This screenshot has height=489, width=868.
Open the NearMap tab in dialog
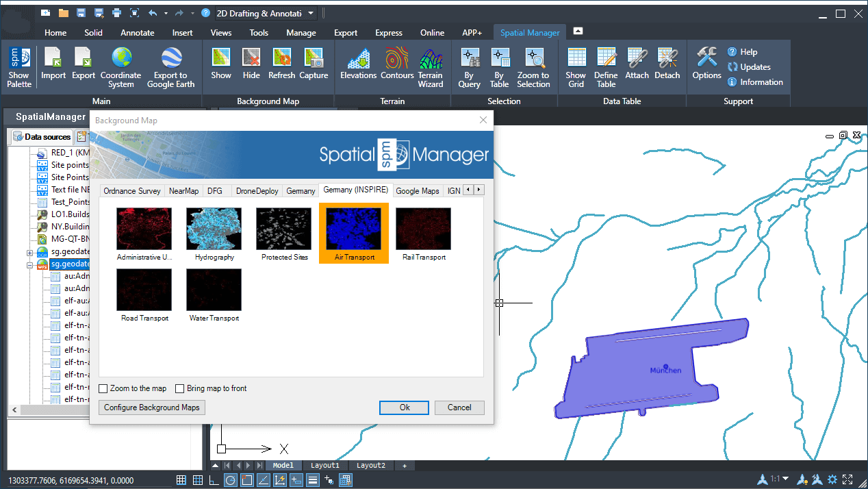[183, 191]
